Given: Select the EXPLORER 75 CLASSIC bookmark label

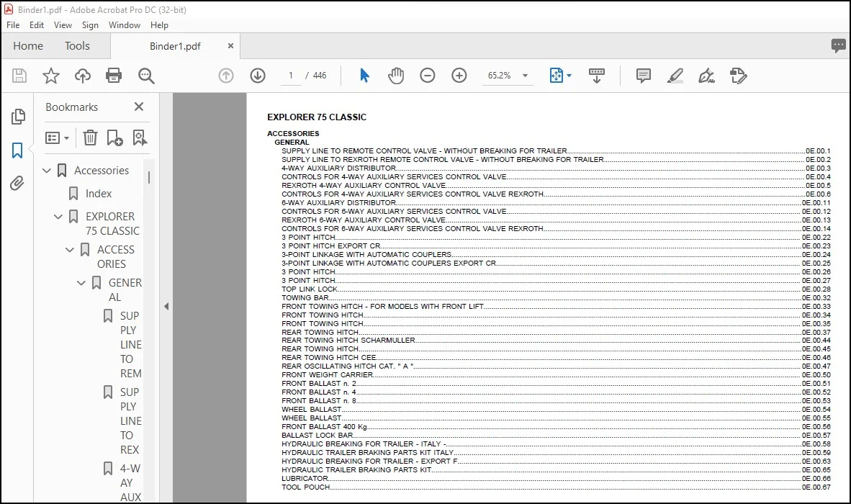Looking at the screenshot, I should click(x=112, y=223).
